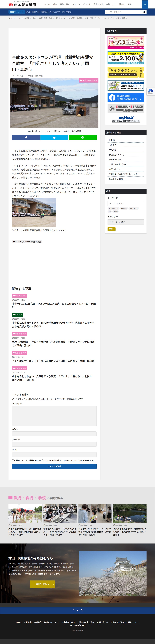Open the カテゴリーを選択 dropdown
155x644 pixels.
[126, 222]
